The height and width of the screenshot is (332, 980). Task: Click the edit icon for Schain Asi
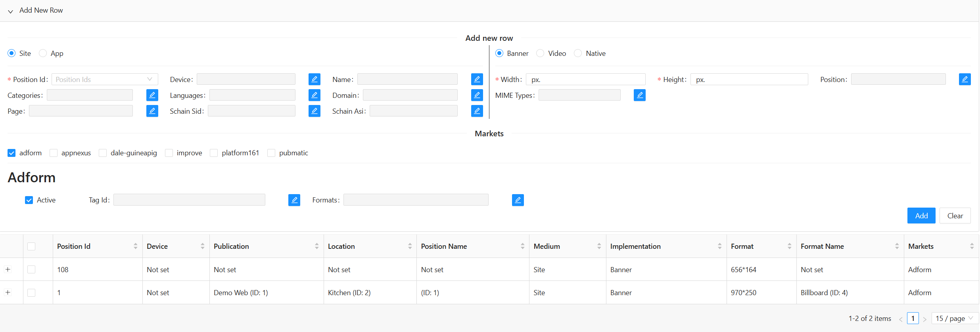click(x=477, y=111)
